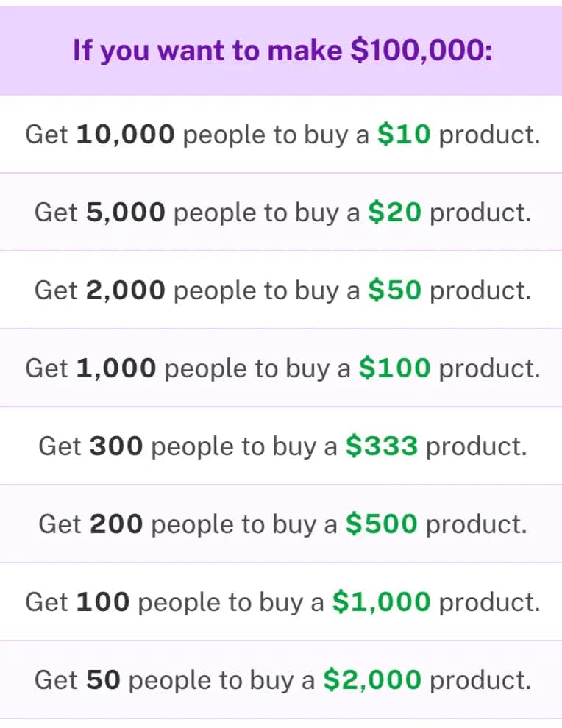
Task: Click the green $10 price
Action: 403,135
